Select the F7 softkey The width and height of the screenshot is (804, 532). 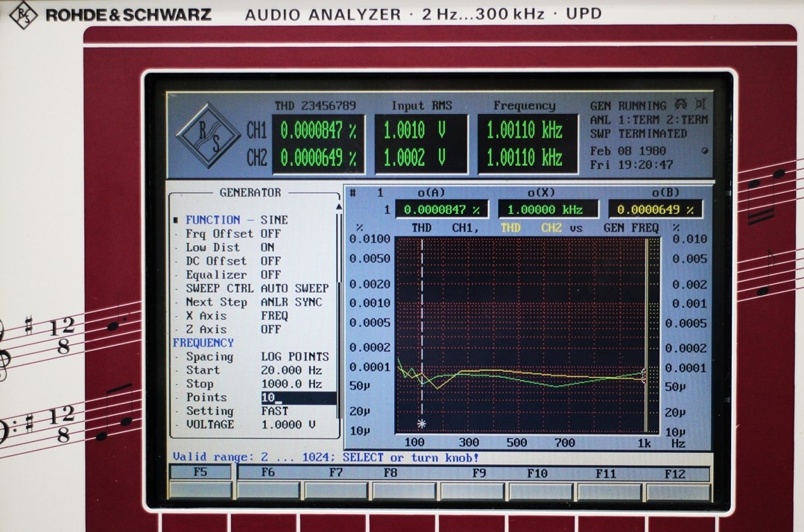coord(336,472)
